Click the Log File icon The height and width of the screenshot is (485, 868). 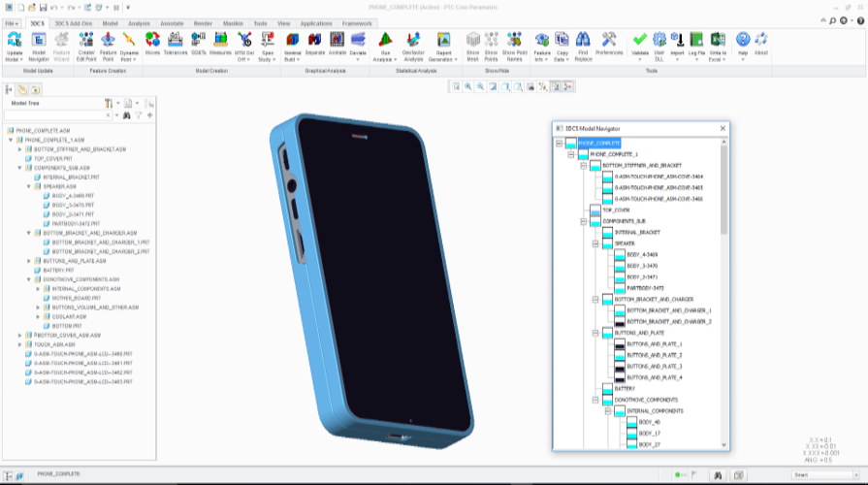pos(696,40)
